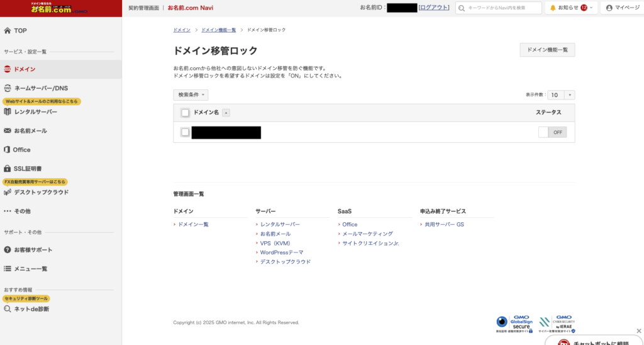The width and height of the screenshot is (644, 345).
Task: Click the メニュー一覧 list icon
Action: pos(8,269)
